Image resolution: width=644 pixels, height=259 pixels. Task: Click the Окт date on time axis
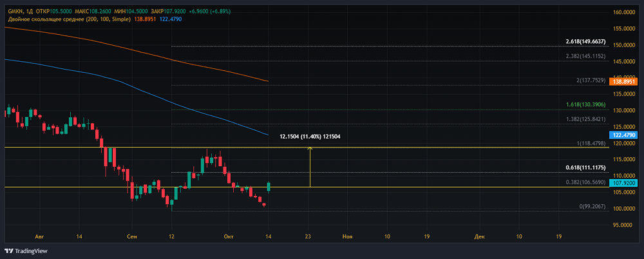pos(229,237)
